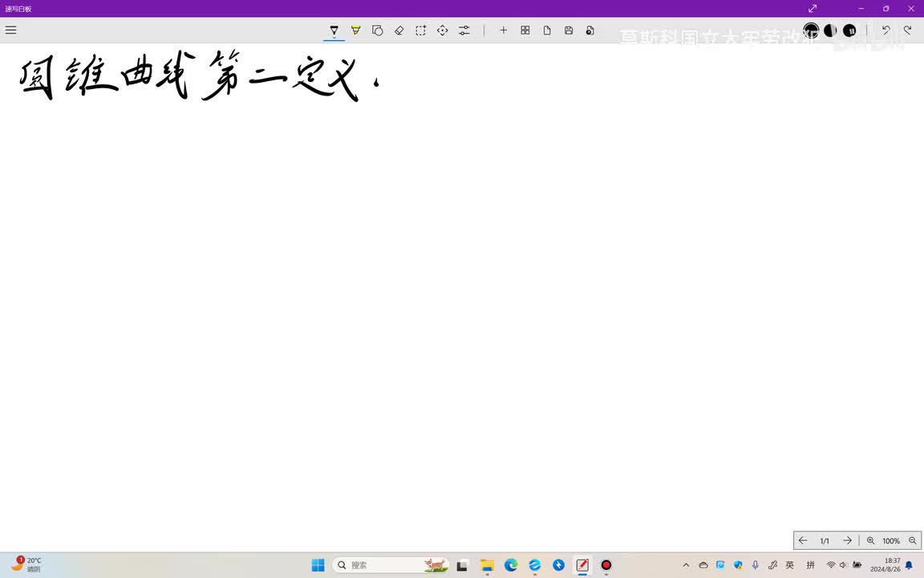
Task: Open the blue 'e' browser on taskbar
Action: click(x=534, y=565)
